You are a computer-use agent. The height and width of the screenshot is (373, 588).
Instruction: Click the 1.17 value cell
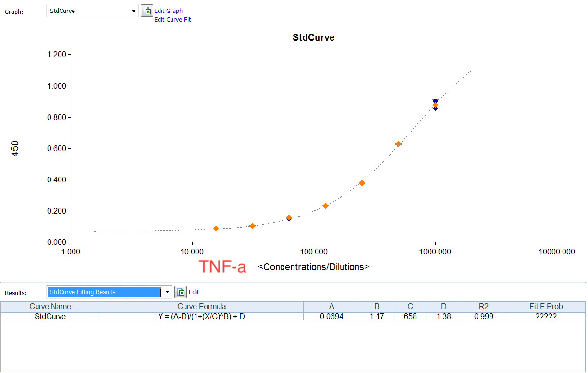[377, 317]
